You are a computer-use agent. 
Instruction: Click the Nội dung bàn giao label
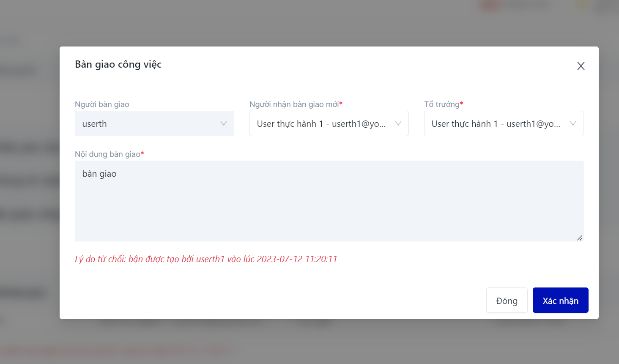click(x=107, y=154)
